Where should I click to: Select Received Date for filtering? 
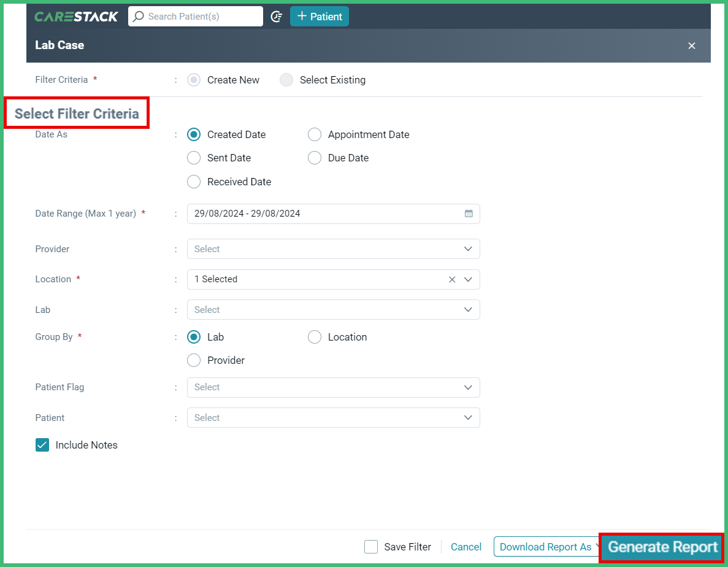pyautogui.click(x=194, y=182)
